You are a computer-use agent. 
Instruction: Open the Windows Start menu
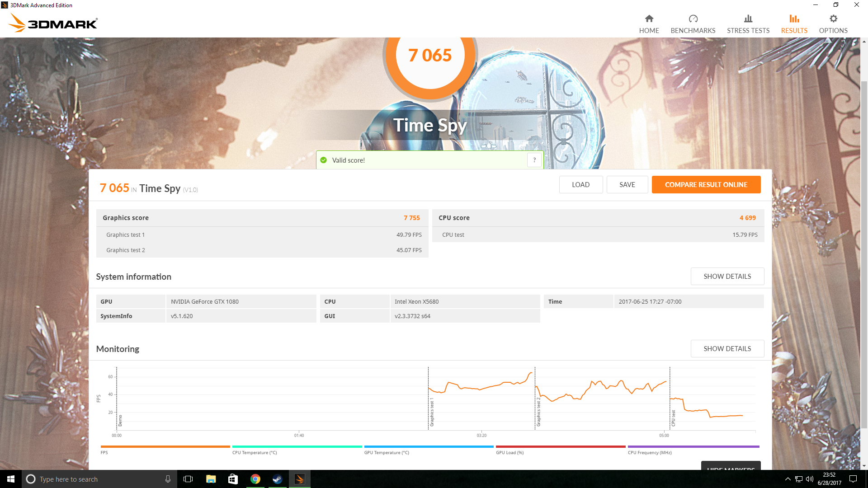11,479
